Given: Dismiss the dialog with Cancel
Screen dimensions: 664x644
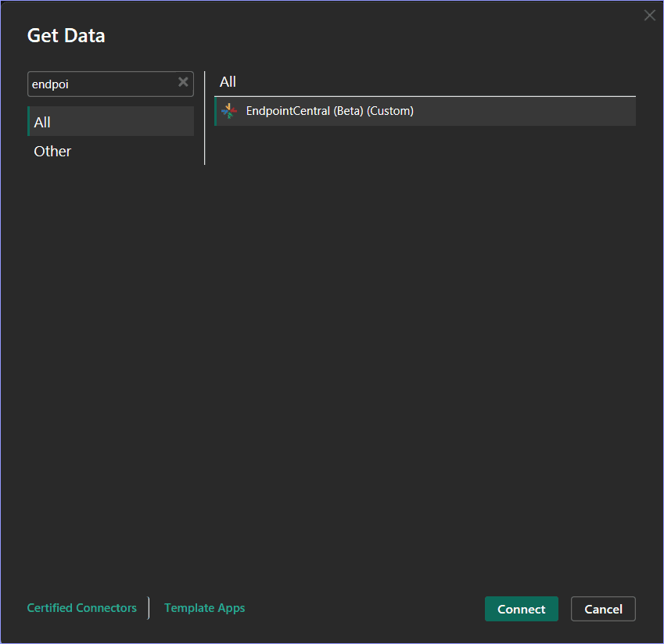Looking at the screenshot, I should click(603, 609).
